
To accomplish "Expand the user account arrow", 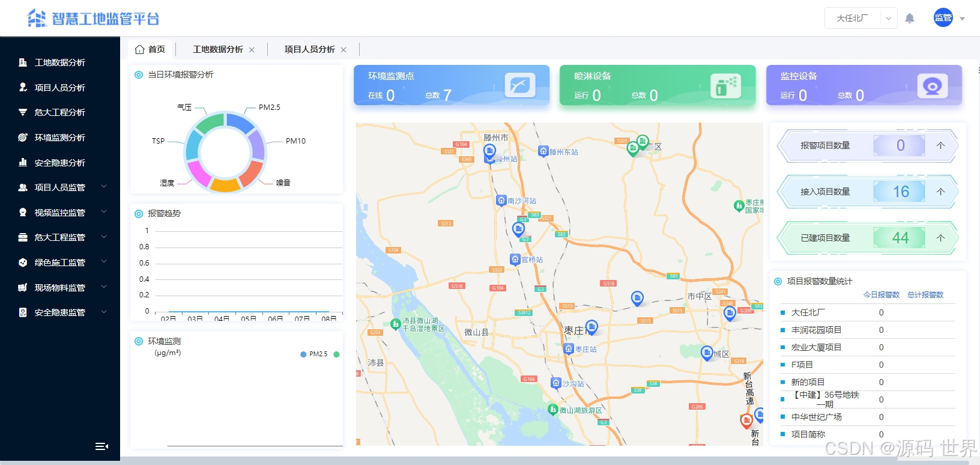I will [962, 19].
